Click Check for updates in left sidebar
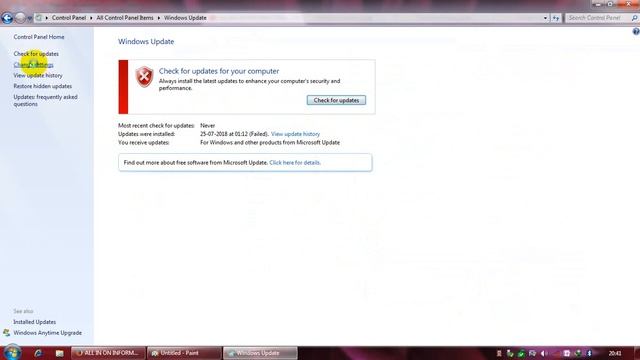Image resolution: width=640 pixels, height=360 pixels. click(x=36, y=53)
